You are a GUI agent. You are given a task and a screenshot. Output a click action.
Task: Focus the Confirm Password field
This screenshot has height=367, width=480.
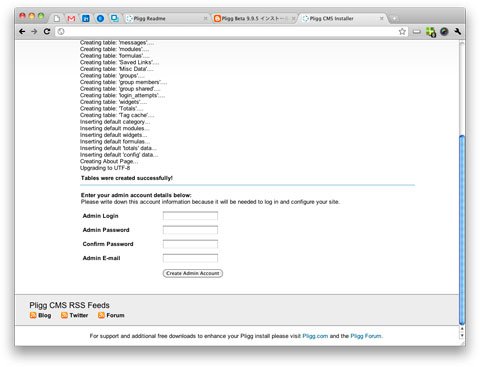click(190, 244)
